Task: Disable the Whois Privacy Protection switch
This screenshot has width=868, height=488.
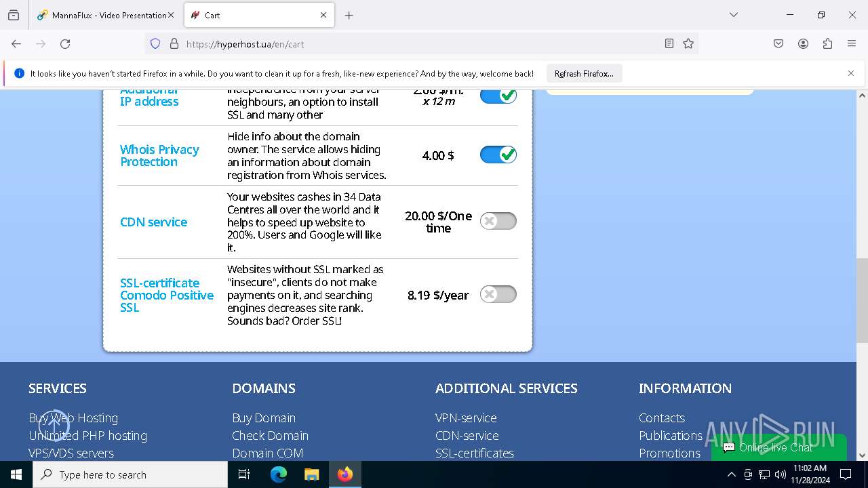Action: coord(498,155)
